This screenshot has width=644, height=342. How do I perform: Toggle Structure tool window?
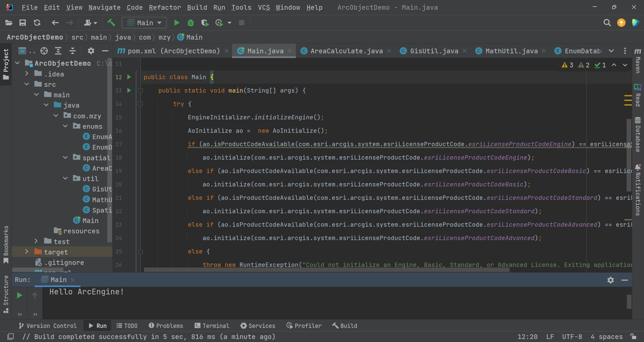[6, 294]
